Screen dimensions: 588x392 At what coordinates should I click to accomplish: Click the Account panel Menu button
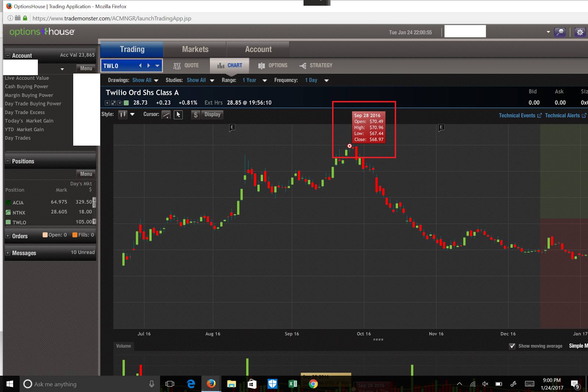[86, 68]
